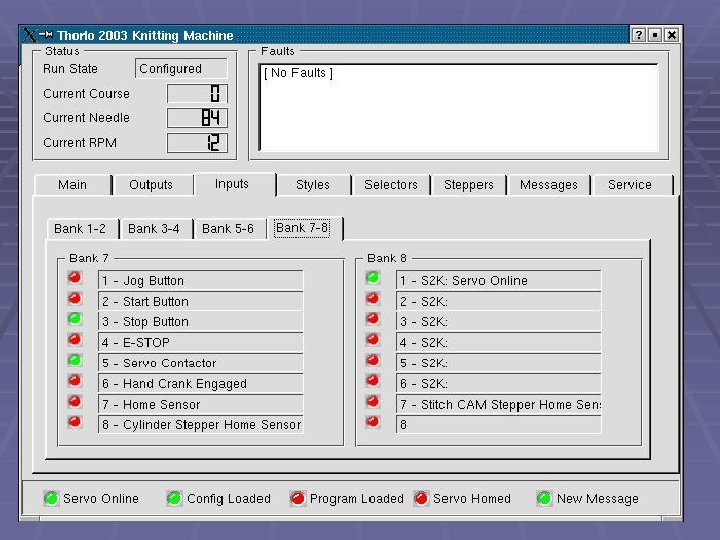The width and height of the screenshot is (720, 540).
Task: Click the red LED beside '6 - S2K:'
Action: point(373,381)
